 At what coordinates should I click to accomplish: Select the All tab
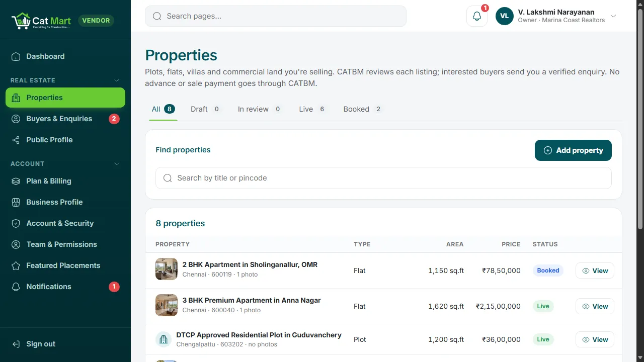163,109
